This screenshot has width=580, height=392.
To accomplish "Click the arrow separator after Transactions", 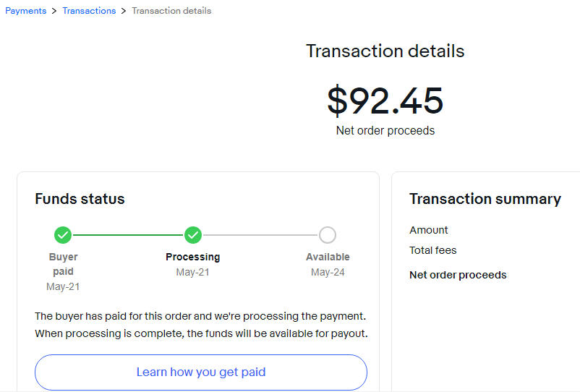I will [x=124, y=11].
